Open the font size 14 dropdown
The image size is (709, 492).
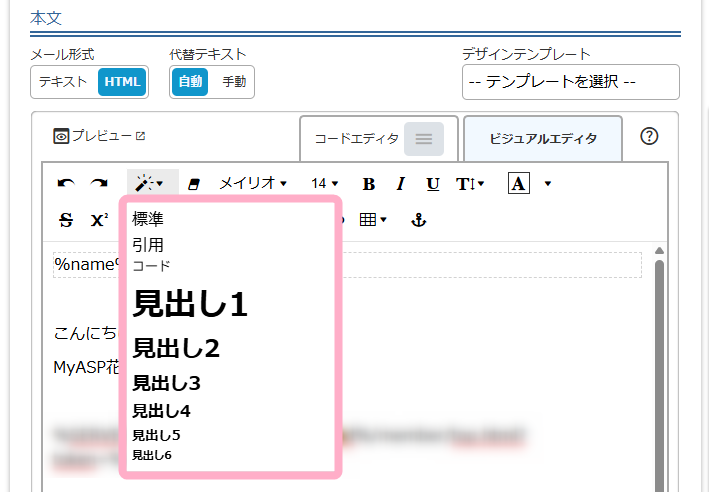pyautogui.click(x=324, y=184)
